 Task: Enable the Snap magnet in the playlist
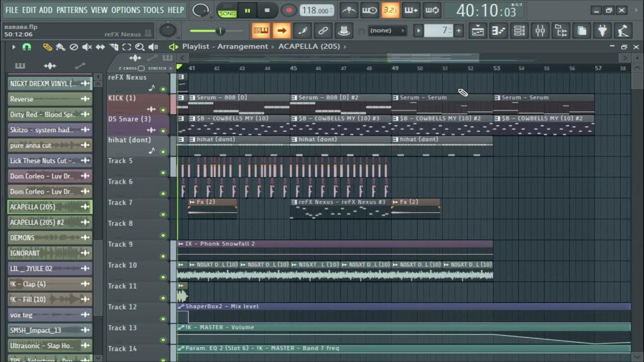point(26,46)
